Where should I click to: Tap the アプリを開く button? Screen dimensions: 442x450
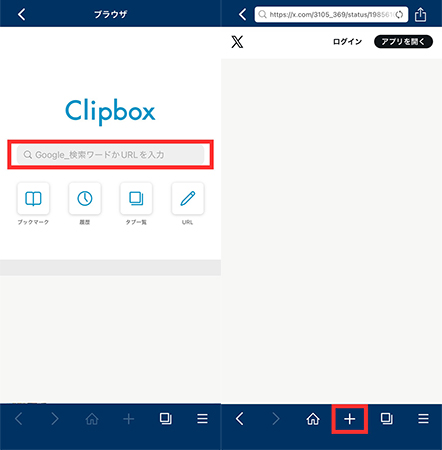(403, 42)
